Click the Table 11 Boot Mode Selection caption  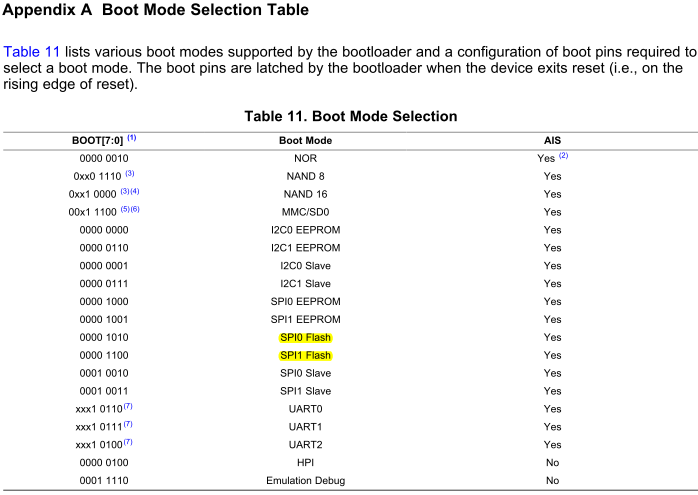coord(350,116)
